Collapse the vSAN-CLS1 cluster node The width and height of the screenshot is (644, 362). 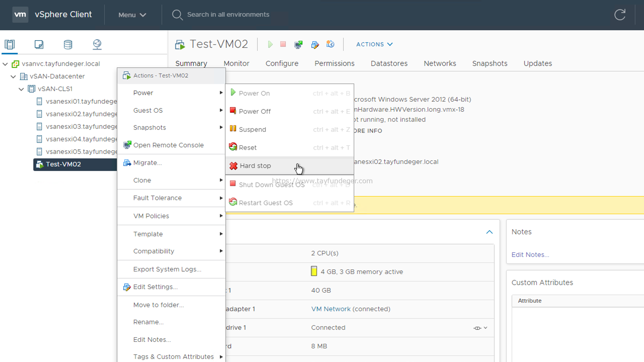21,89
